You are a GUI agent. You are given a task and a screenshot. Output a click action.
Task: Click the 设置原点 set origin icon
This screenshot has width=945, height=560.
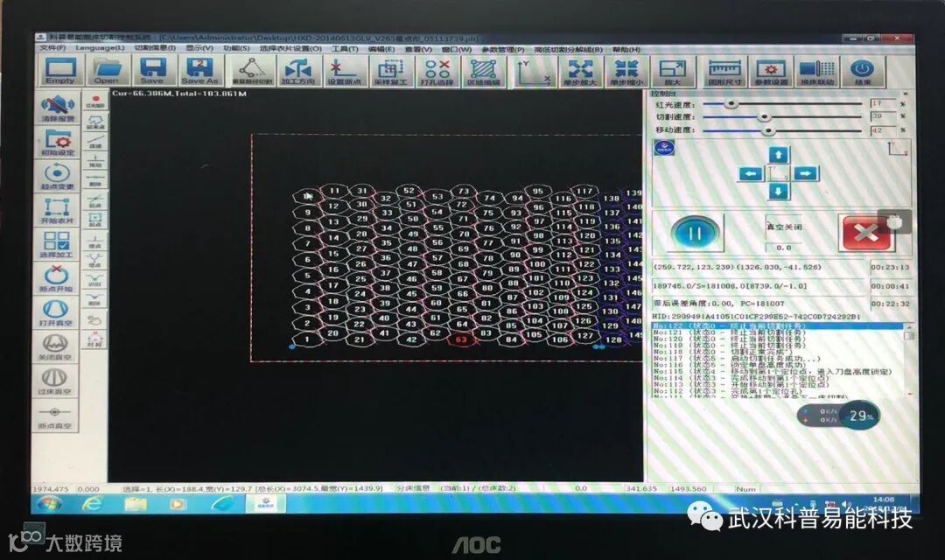(x=344, y=71)
